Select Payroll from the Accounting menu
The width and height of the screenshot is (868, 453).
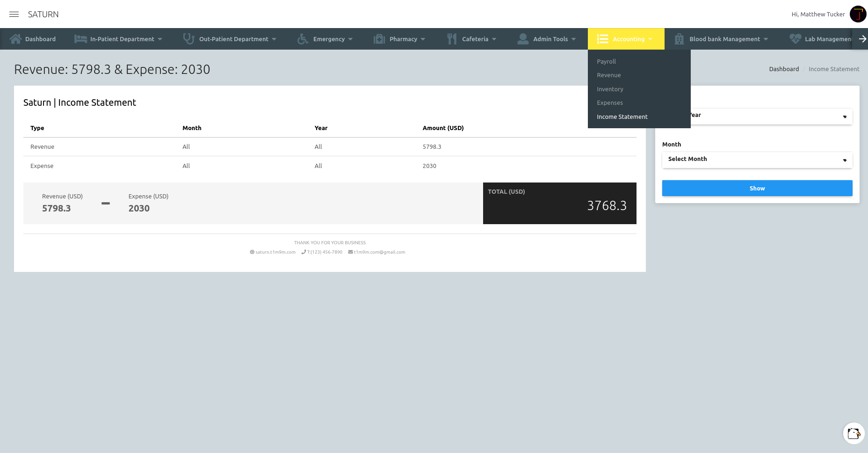pos(606,61)
